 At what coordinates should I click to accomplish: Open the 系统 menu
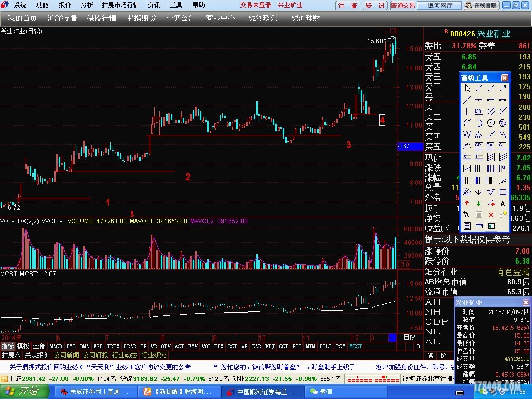(20, 5)
